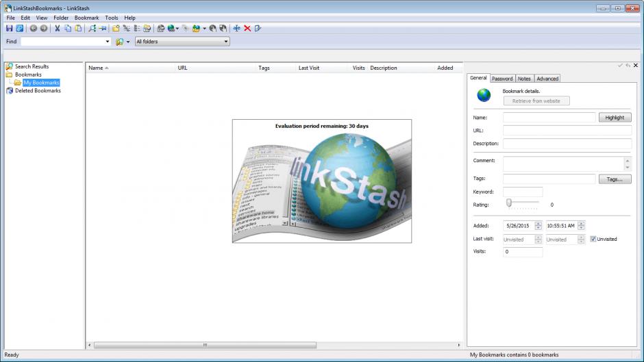
Task: Open the Tools menu
Action: pyautogui.click(x=111, y=18)
